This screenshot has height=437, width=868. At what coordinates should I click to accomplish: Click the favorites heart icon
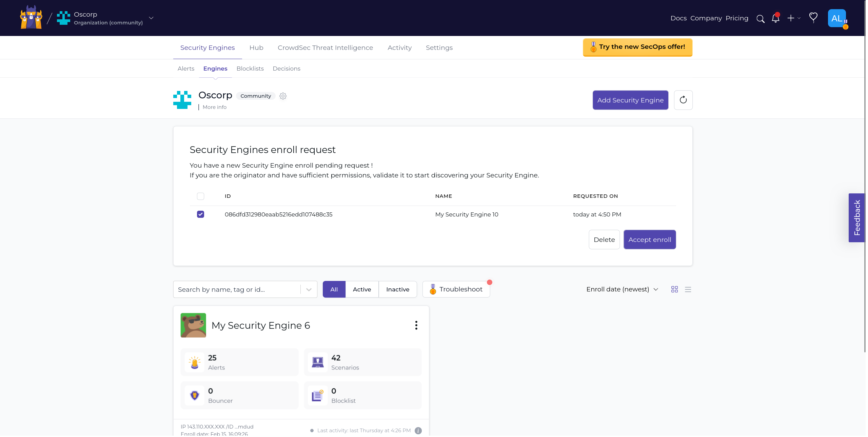(813, 18)
